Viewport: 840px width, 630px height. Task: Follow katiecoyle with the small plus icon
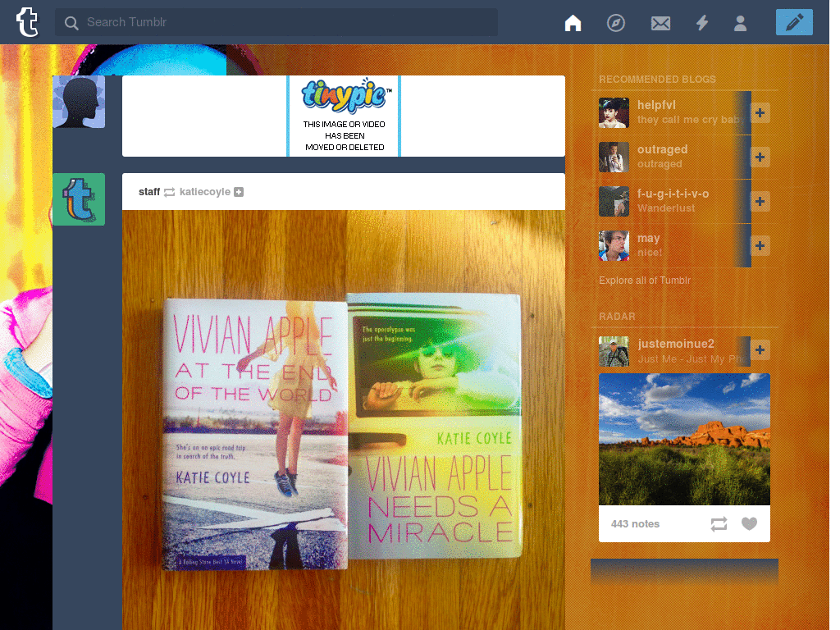click(239, 192)
